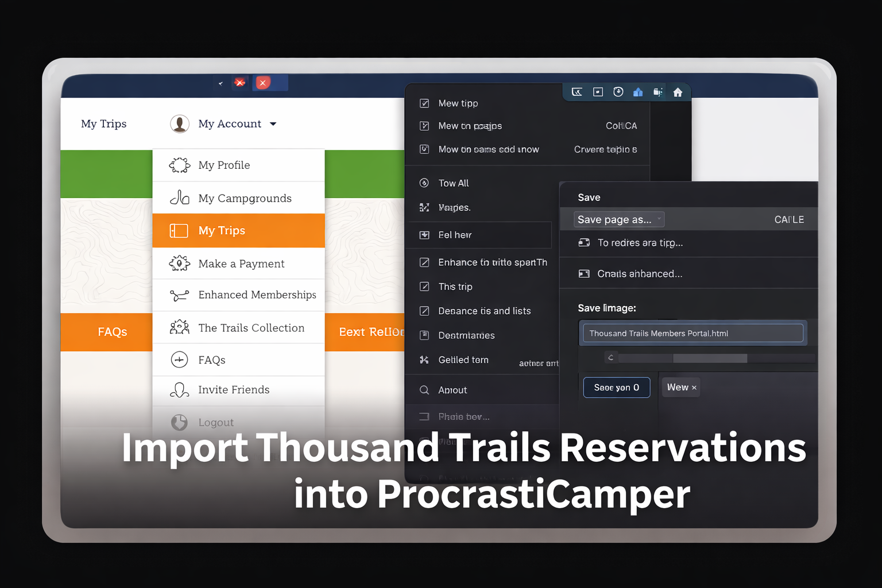Image resolution: width=882 pixels, height=588 pixels.
Task: Click the toolbar icon left of home
Action: click(x=658, y=92)
